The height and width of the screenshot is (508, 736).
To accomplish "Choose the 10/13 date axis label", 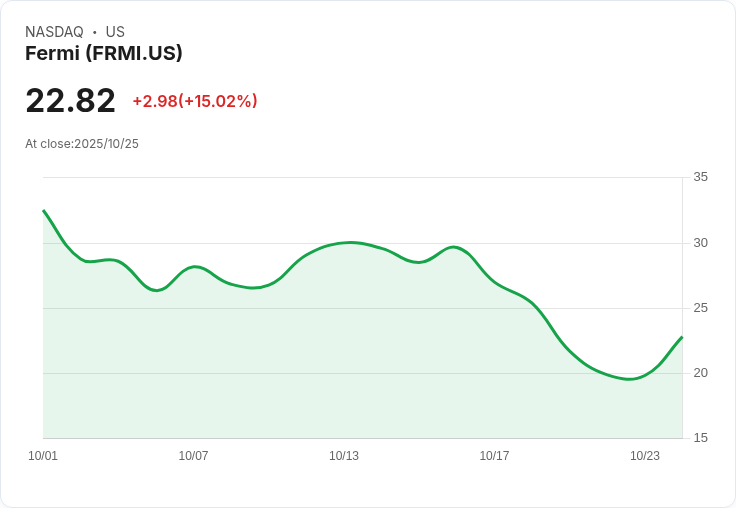I will point(344,456).
